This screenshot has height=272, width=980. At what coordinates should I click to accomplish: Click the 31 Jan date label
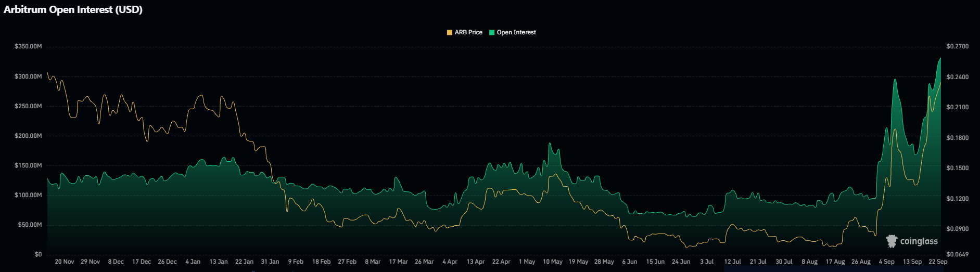pyautogui.click(x=270, y=262)
